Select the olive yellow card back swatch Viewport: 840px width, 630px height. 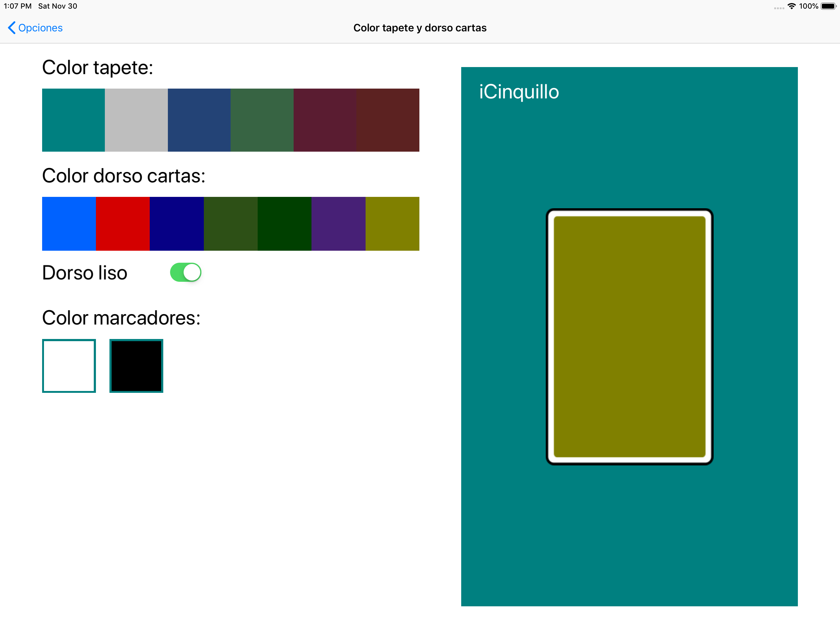coord(392,223)
